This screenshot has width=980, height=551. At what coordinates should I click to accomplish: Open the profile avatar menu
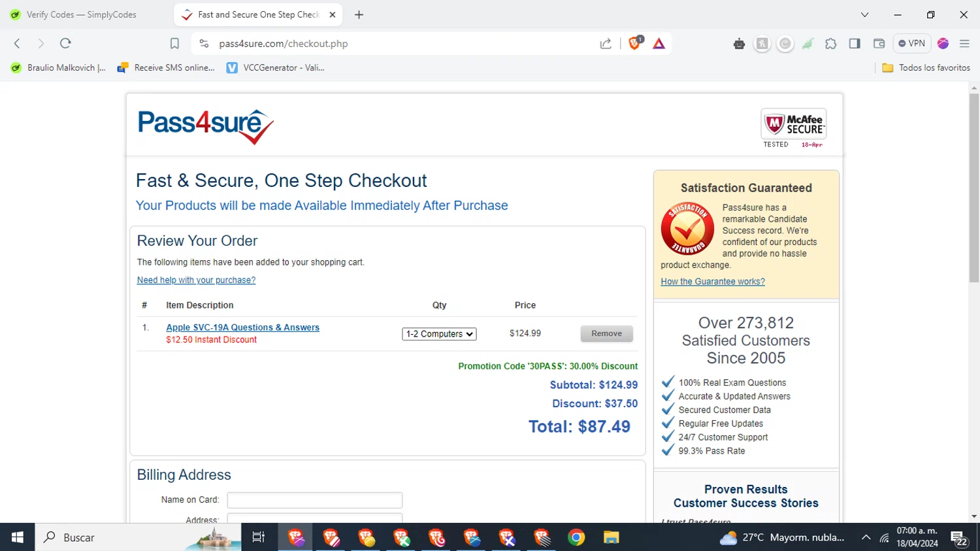click(x=943, y=44)
